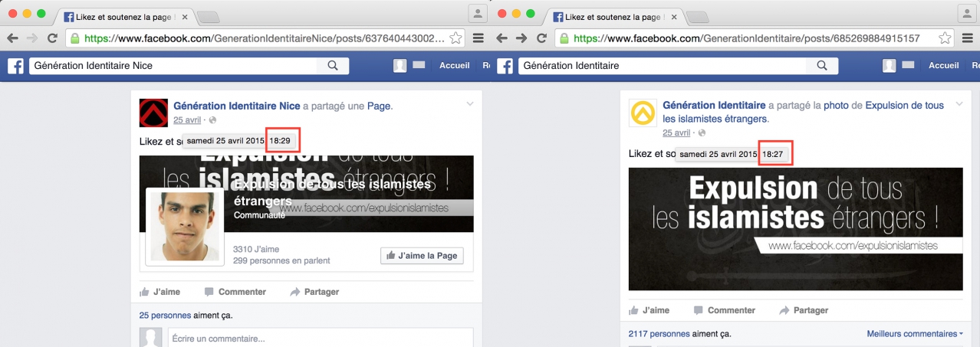Open 25 personnes likes list
Viewport: 980px width, 347px height.
[x=163, y=315]
